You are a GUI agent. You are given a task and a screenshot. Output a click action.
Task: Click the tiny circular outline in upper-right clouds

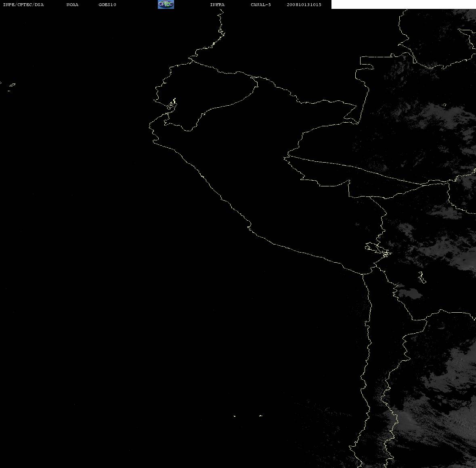tap(445, 105)
